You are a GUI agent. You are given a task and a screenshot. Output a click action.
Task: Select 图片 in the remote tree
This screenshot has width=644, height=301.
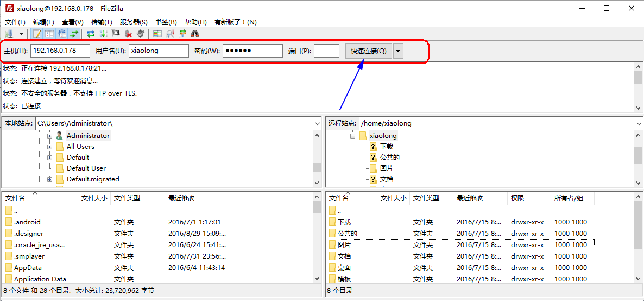(x=387, y=168)
